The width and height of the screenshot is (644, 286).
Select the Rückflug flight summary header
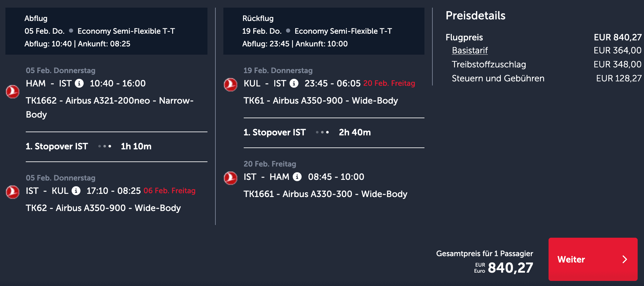[324, 31]
